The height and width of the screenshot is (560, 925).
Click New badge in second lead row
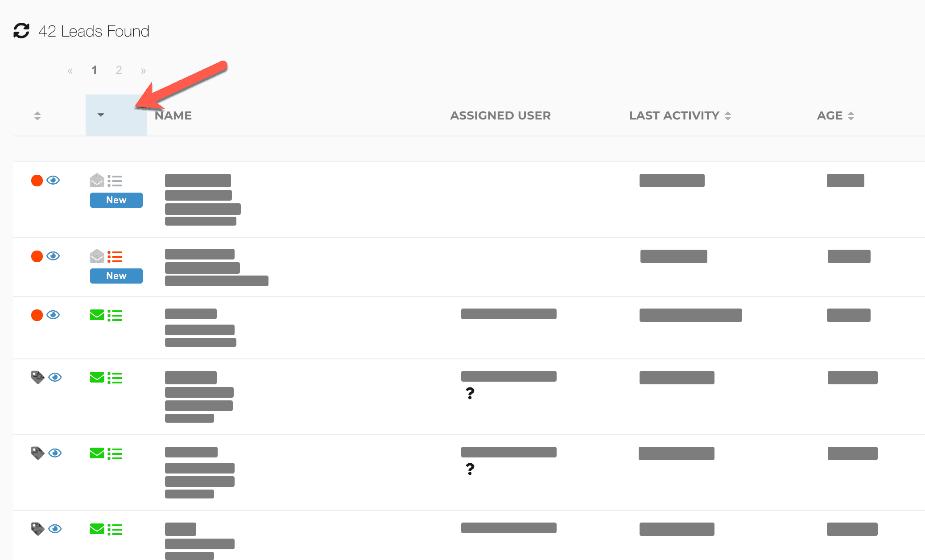(116, 276)
